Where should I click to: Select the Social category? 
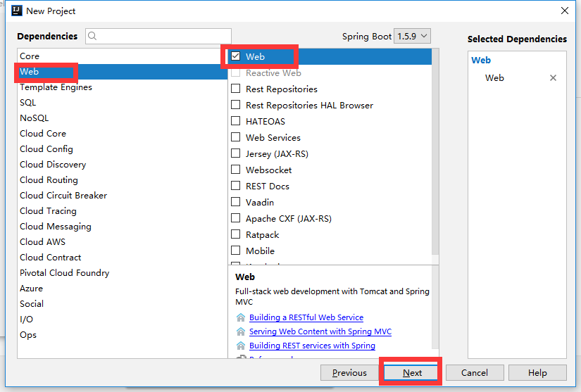pos(123,304)
